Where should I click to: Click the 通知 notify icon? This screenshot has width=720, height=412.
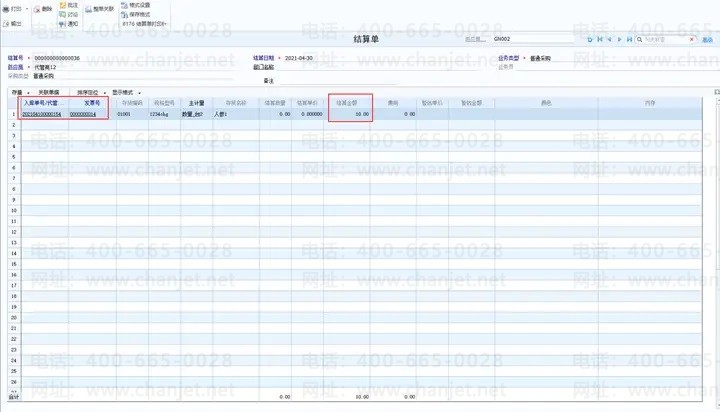63,24
